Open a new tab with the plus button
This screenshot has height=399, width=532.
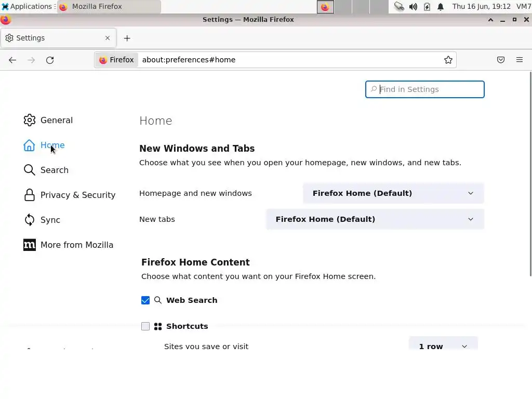click(127, 38)
